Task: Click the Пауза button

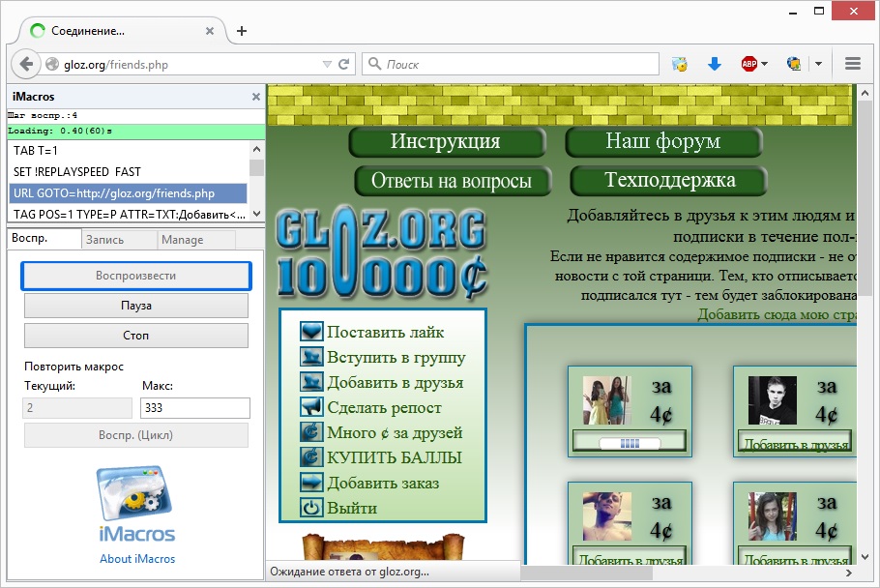Action: (x=135, y=306)
